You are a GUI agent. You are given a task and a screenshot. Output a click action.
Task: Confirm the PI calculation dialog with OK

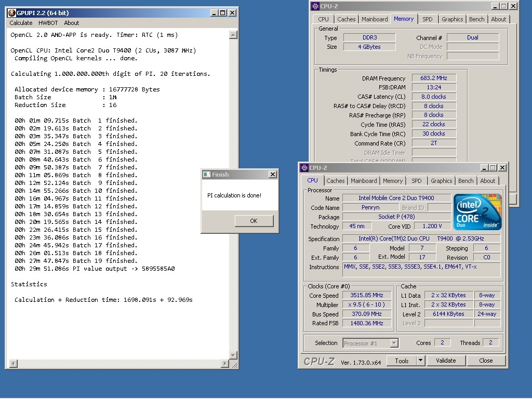(254, 221)
